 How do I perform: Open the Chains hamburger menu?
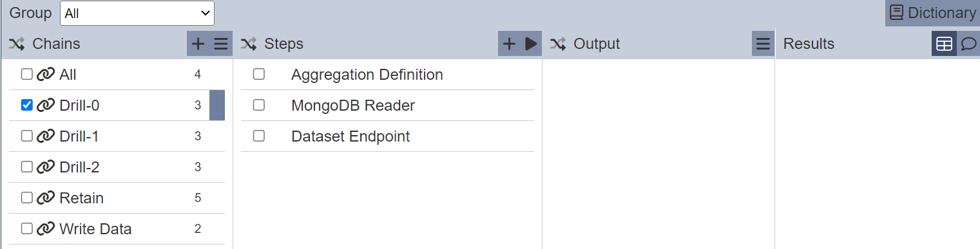click(221, 44)
